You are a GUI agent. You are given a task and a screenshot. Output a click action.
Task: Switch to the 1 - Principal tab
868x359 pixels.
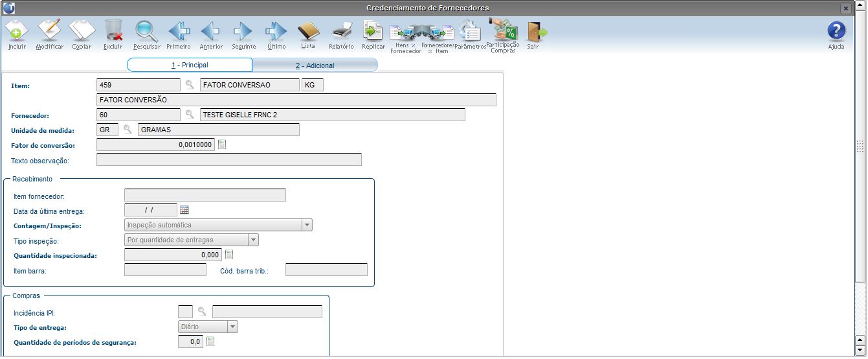click(190, 65)
